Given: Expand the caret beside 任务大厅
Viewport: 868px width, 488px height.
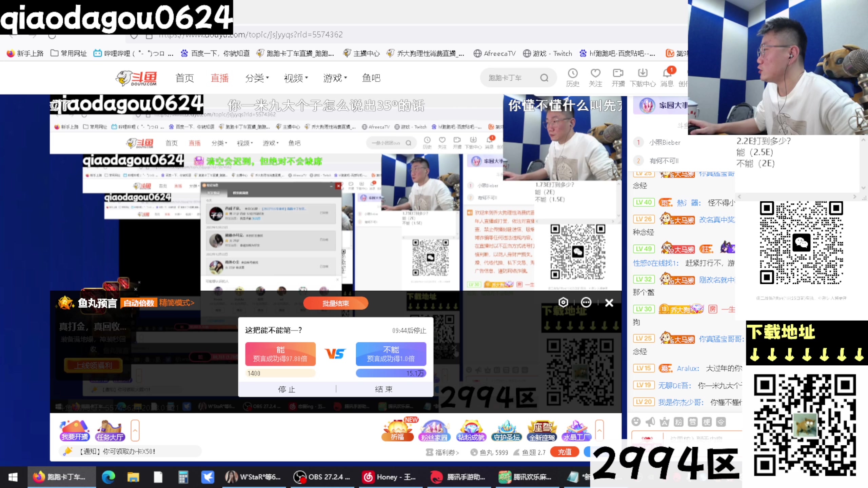Looking at the screenshot, I should pyautogui.click(x=135, y=430).
